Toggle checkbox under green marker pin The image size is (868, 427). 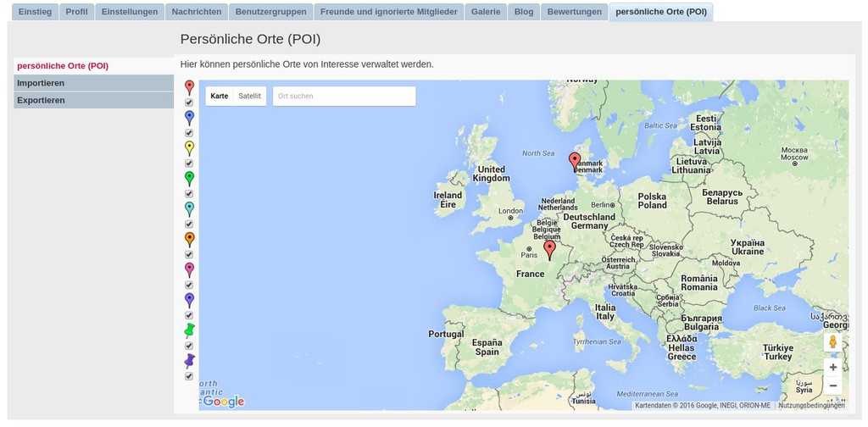click(189, 194)
